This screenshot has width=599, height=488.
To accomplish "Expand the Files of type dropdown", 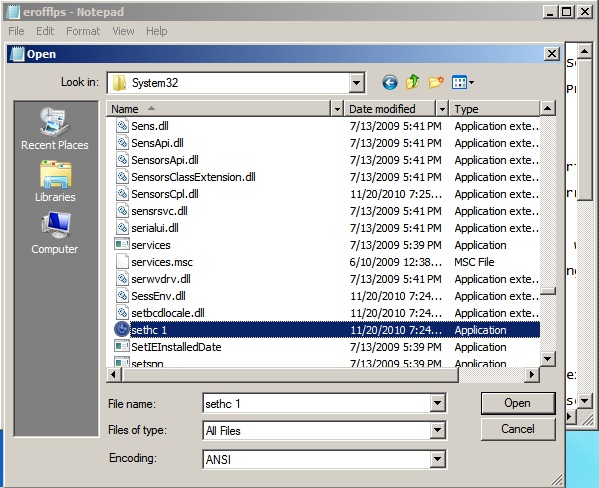I will [437, 431].
